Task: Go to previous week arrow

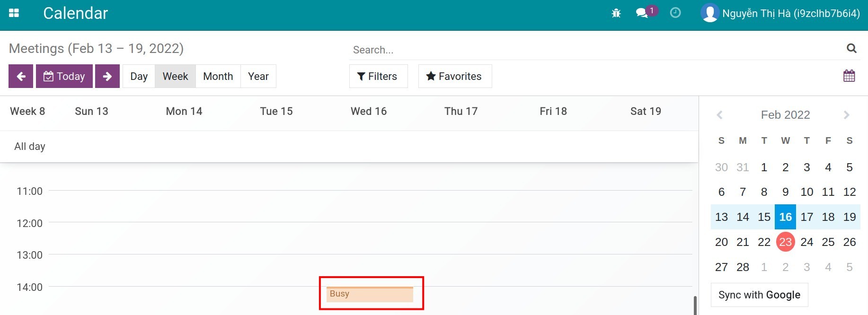Action: click(x=21, y=76)
